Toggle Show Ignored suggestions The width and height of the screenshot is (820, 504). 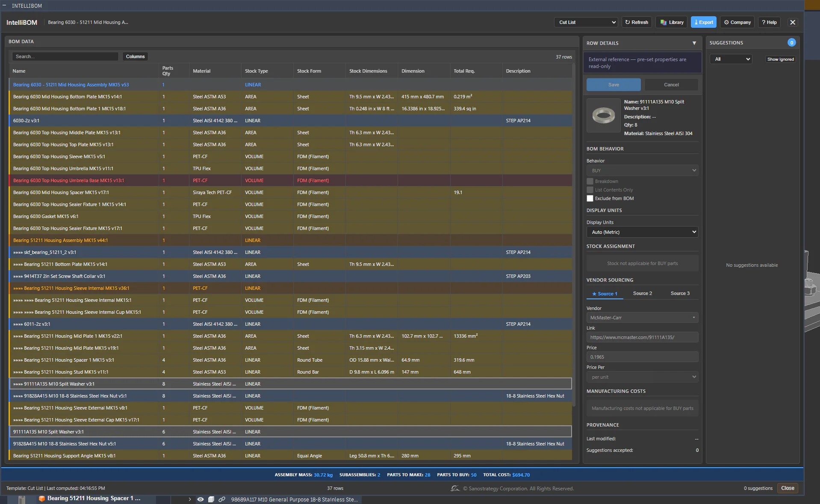[780, 59]
